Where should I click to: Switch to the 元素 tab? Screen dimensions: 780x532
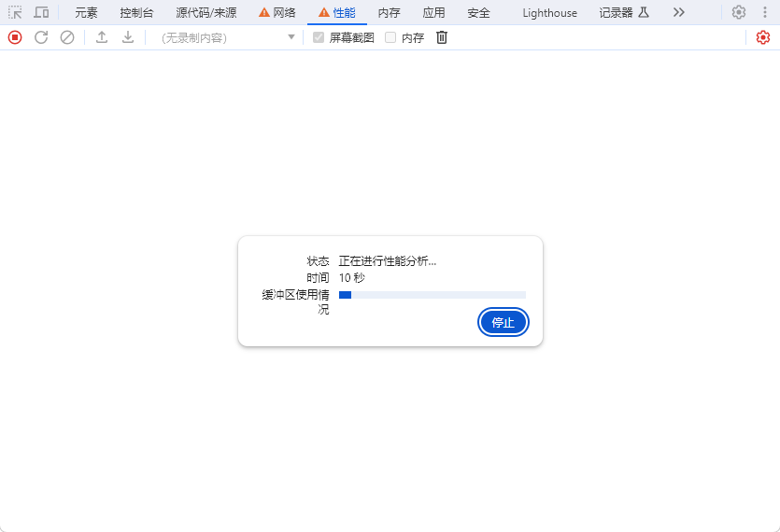[86, 13]
